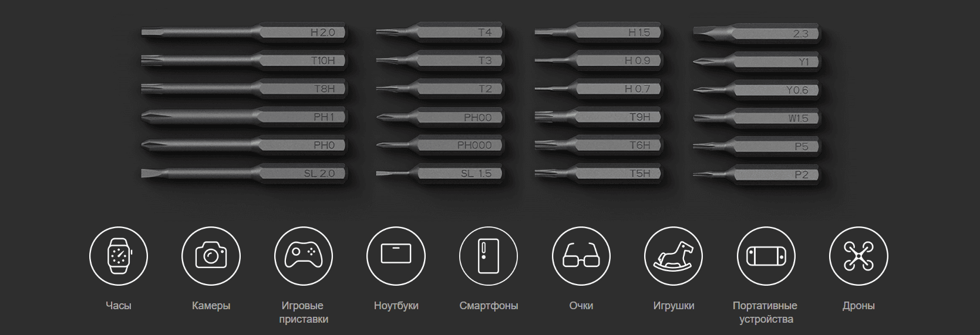Click the H 0.9 hex bit
Image resolution: width=980 pixels, height=335 pixels.
click(x=599, y=60)
